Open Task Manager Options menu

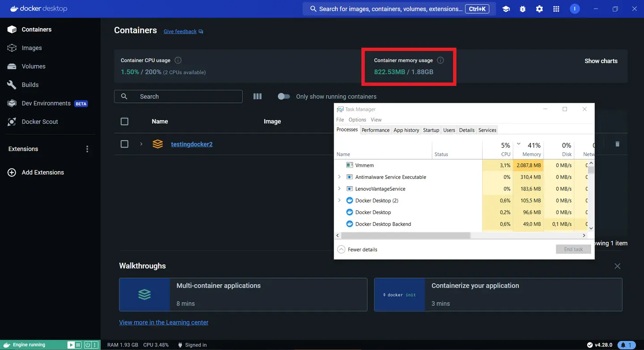tap(357, 120)
